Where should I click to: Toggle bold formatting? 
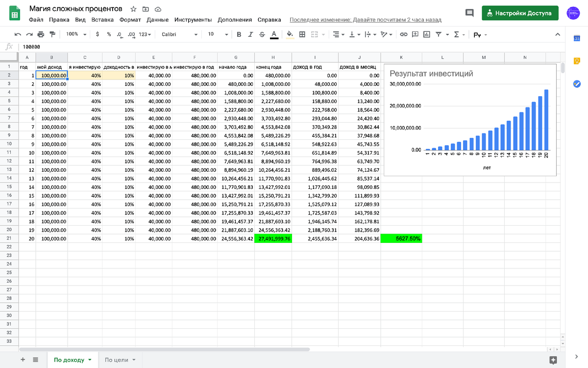[x=239, y=34]
